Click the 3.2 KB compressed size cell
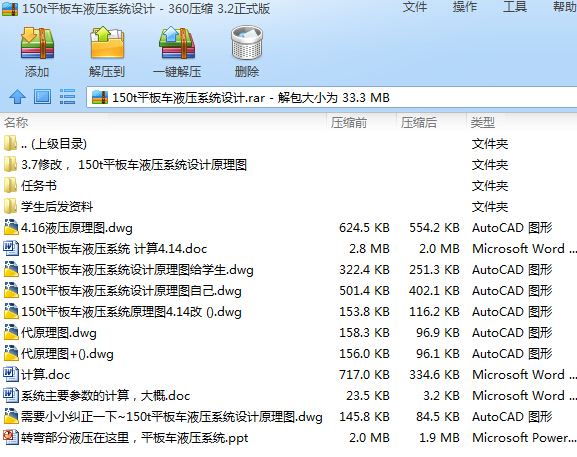The width and height of the screenshot is (577, 457). (x=441, y=396)
